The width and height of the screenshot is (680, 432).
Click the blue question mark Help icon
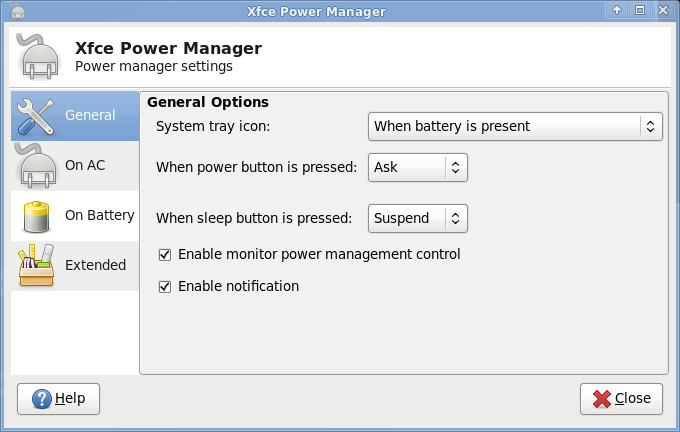pos(42,399)
